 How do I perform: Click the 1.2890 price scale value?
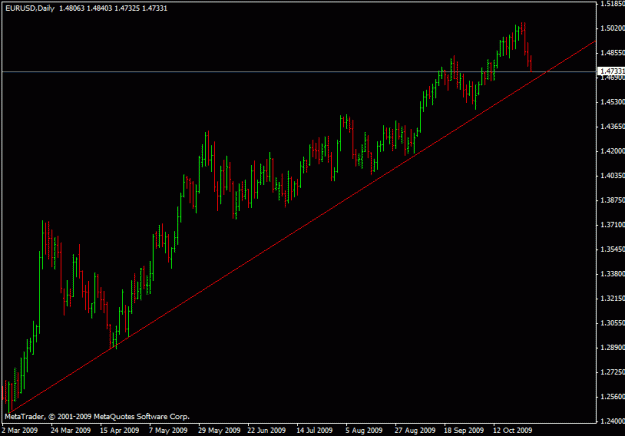(612, 348)
